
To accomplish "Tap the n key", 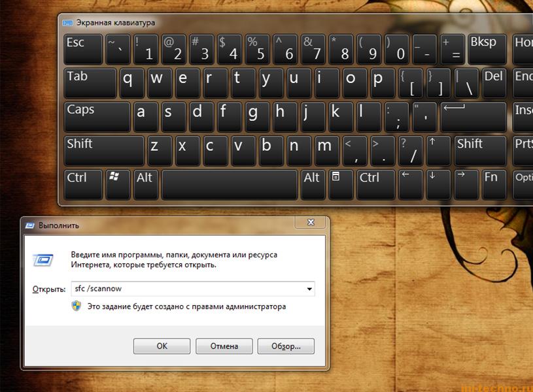I will tap(299, 150).
